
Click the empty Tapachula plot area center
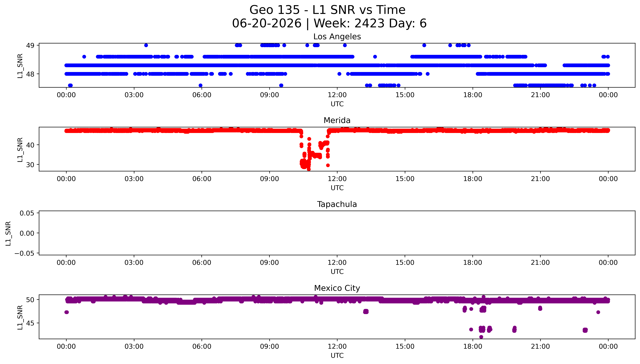[x=337, y=233]
